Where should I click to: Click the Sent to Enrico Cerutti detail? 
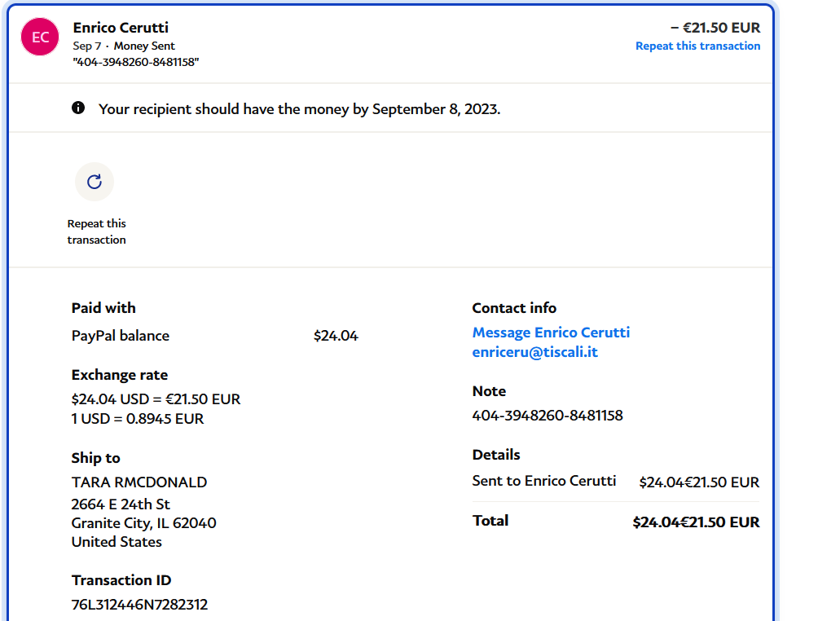[x=544, y=481]
